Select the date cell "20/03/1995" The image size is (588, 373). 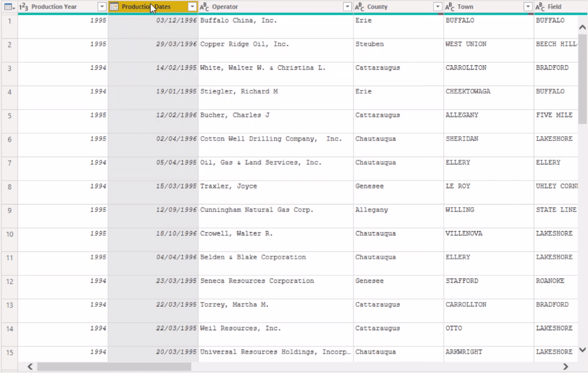(153, 354)
